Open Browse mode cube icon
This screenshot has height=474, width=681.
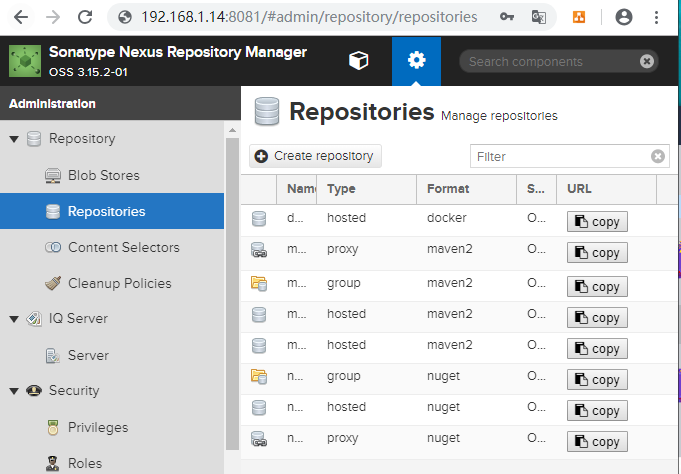click(359, 60)
